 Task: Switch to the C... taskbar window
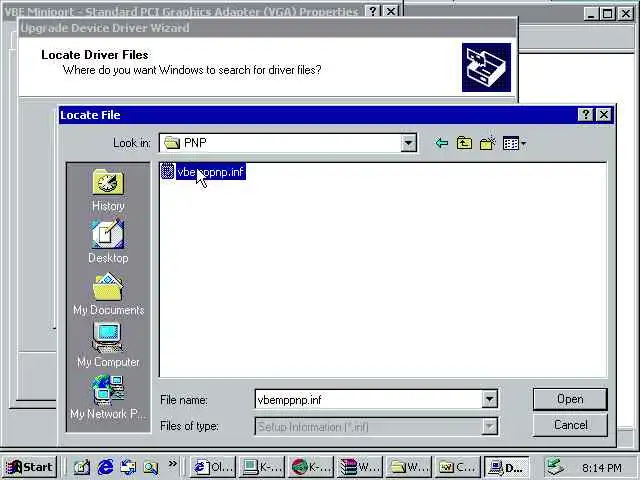tap(457, 467)
